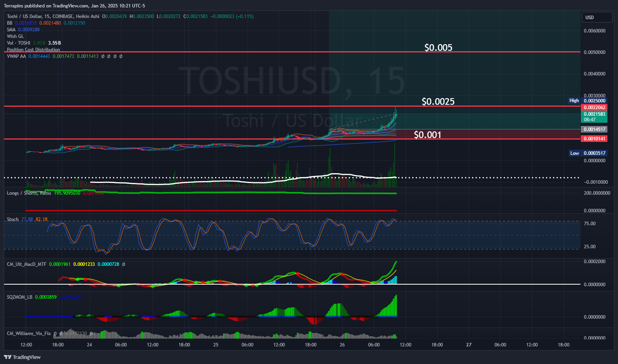Click the gray 0.0014517 price tag

click(595, 129)
